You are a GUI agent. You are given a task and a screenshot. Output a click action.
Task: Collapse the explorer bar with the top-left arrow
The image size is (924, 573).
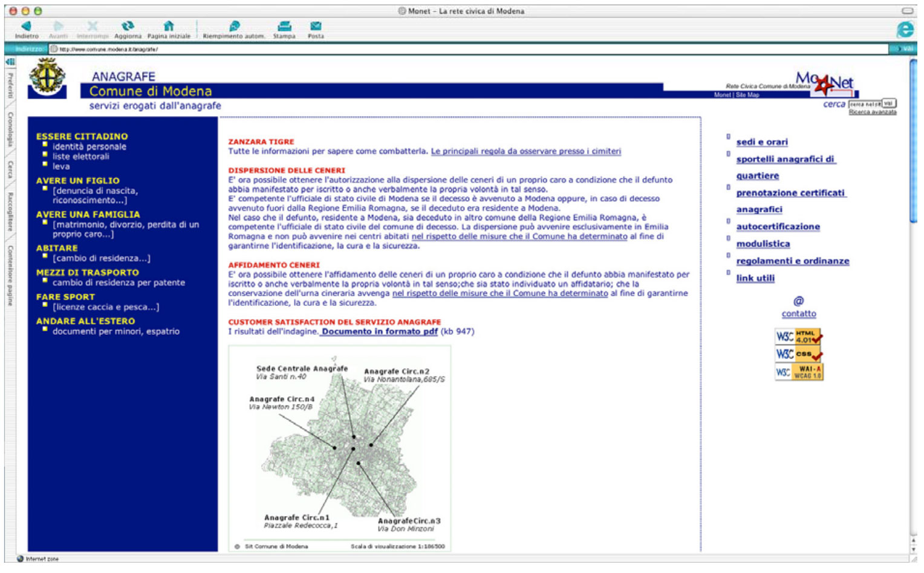(10, 62)
